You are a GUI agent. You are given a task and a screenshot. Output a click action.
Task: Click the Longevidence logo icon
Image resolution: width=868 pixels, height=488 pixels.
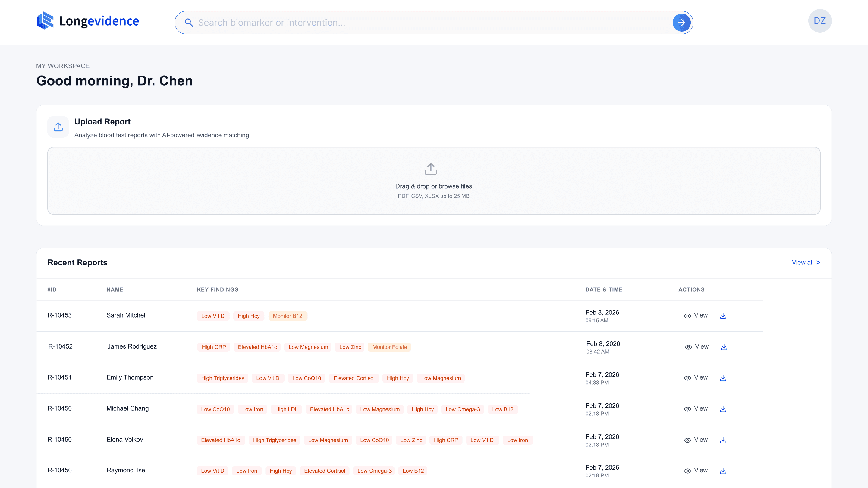[45, 21]
